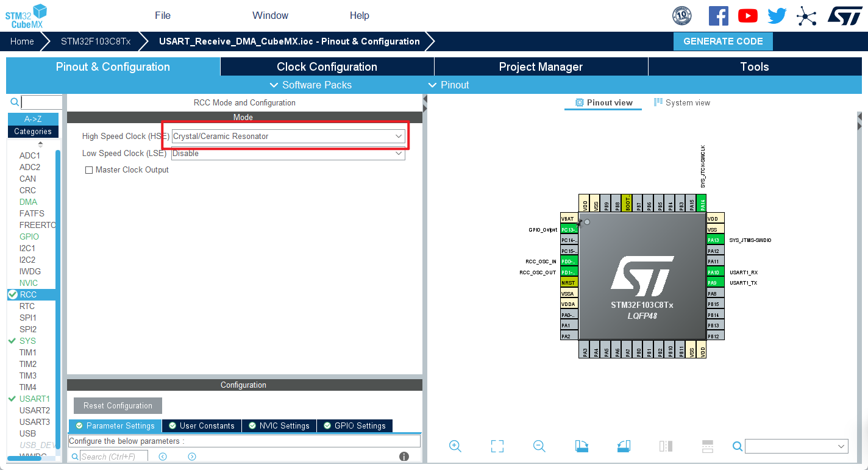
Task: Click the next search result arrow
Action: [x=192, y=457]
